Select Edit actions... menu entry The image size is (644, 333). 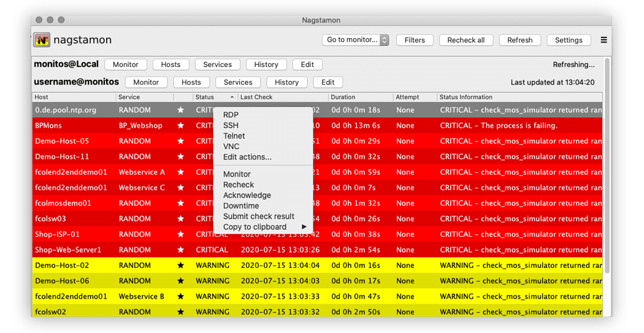click(x=247, y=157)
